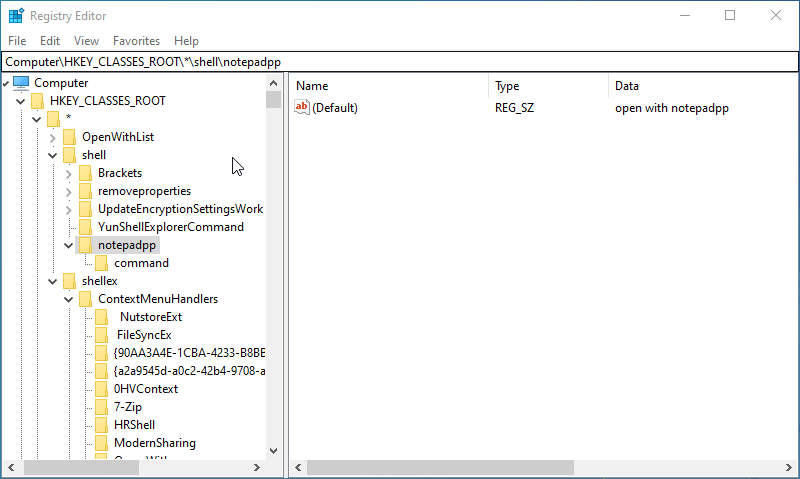Click the values pane horizontal scrollbar thumb
This screenshot has height=479, width=800.
pos(440,467)
